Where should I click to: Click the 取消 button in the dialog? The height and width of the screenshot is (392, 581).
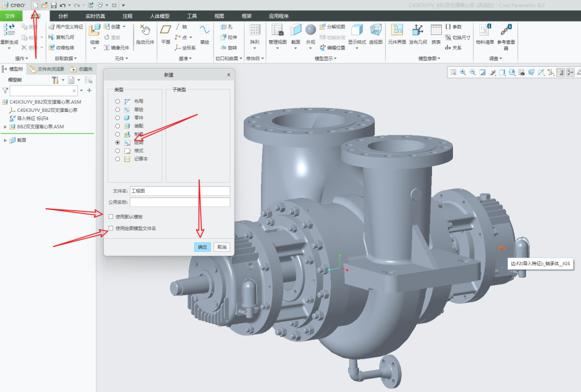pos(222,247)
